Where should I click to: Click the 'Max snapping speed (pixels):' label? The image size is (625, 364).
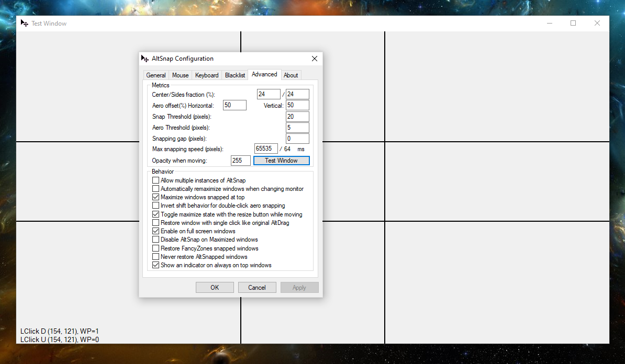coord(188,149)
